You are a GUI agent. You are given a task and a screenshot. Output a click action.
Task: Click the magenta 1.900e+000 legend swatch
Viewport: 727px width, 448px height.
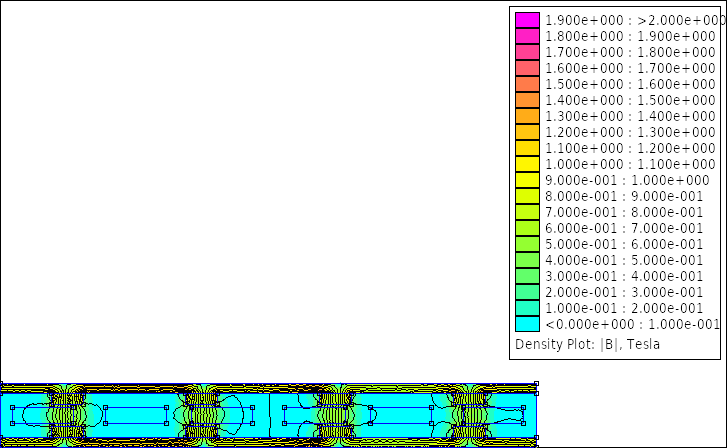point(527,20)
